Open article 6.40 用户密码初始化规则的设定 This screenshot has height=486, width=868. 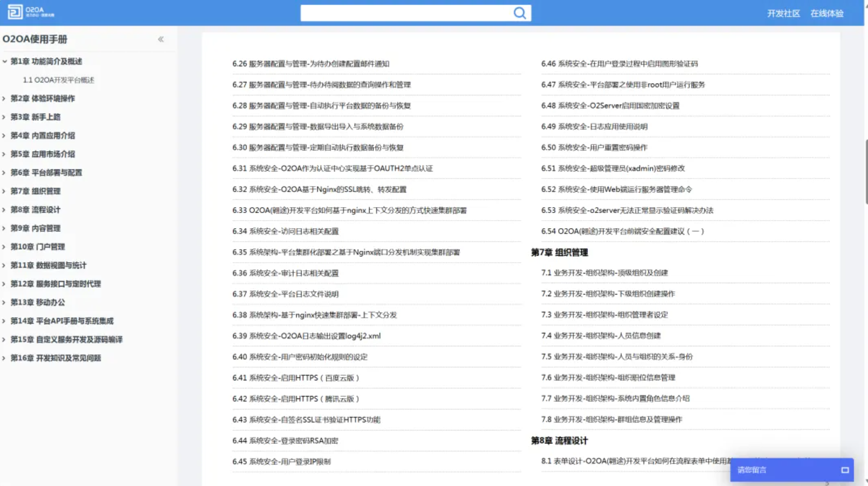300,357
